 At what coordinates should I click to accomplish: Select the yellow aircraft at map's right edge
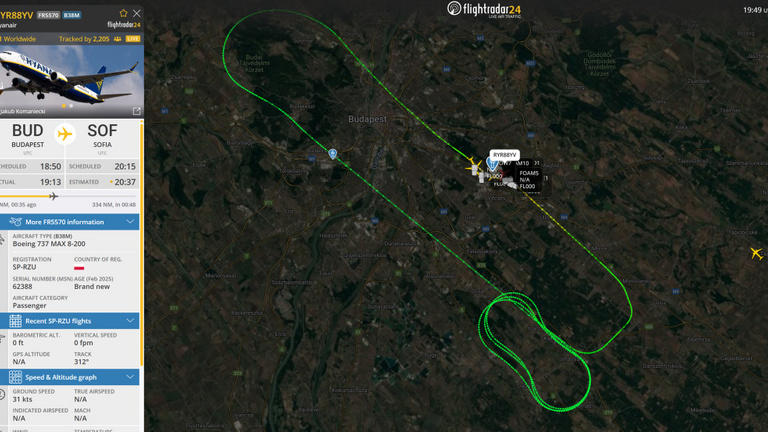[x=756, y=253]
